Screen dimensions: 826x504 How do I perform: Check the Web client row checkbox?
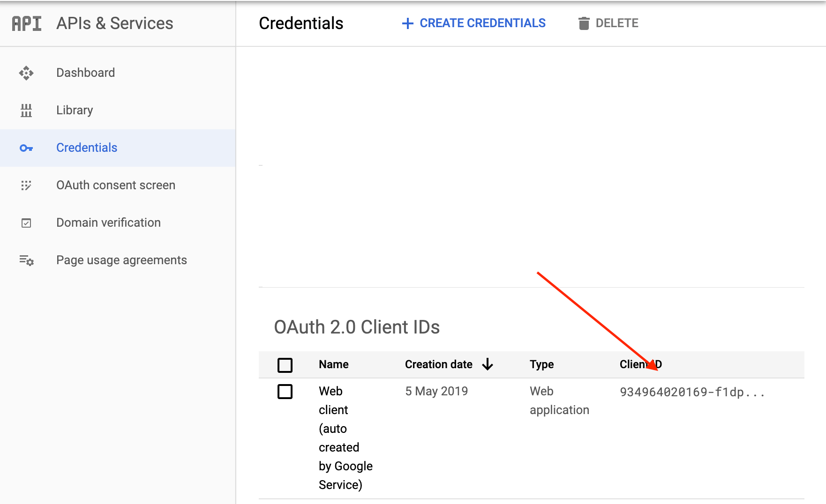[x=285, y=392]
